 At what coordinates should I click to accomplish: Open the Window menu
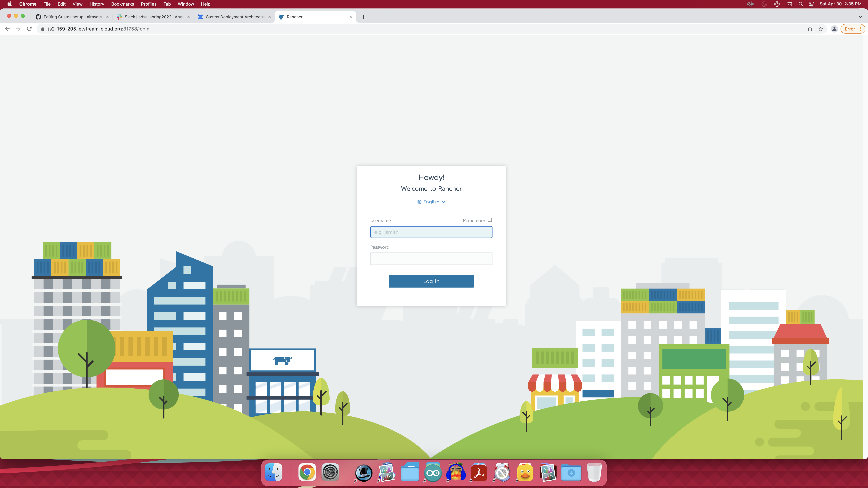point(186,4)
